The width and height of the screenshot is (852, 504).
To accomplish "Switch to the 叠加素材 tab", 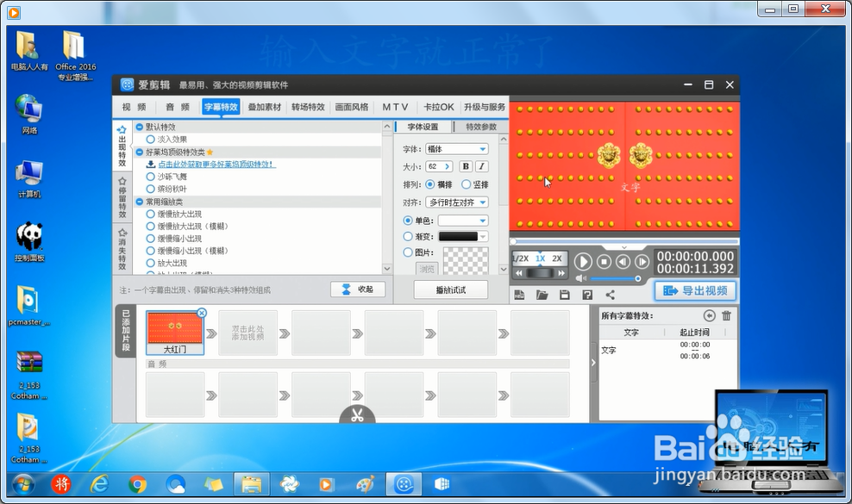I will pyautogui.click(x=265, y=107).
